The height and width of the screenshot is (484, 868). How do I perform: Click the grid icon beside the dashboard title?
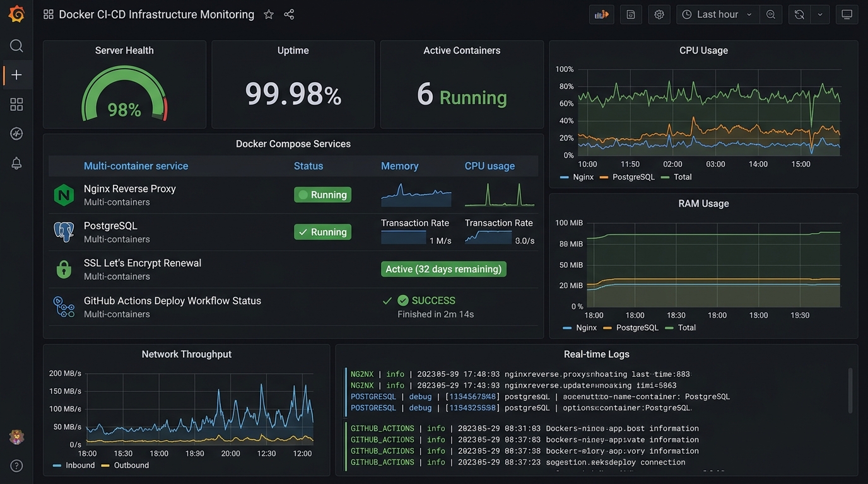click(x=49, y=14)
